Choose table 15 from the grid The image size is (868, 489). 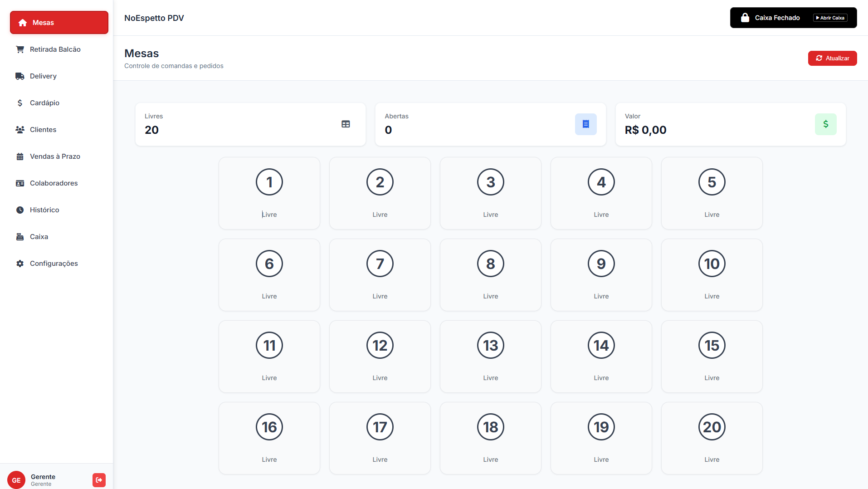(x=712, y=357)
